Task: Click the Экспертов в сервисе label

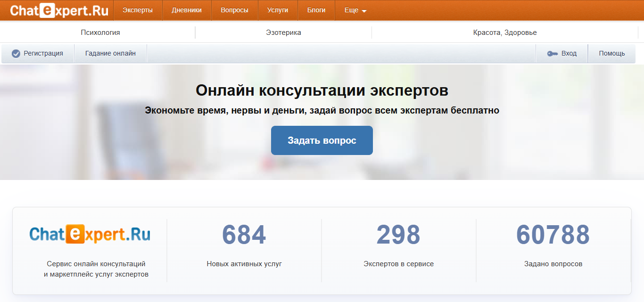Action: (x=399, y=264)
